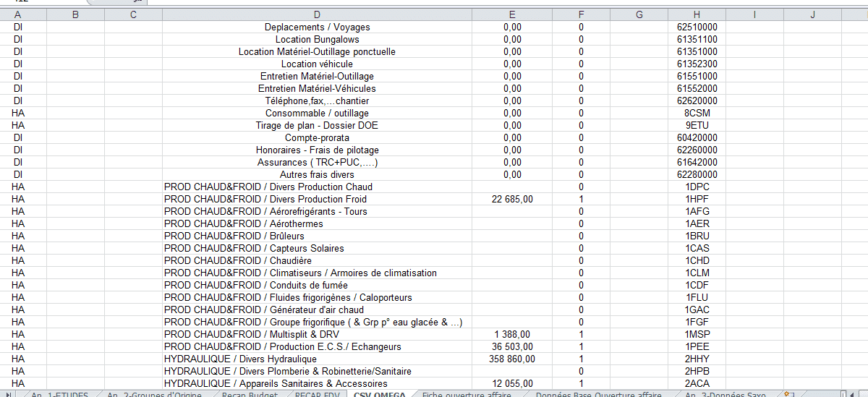The image size is (868, 397).
Task: Click 'Divers Plomberie & Robinetterie/Sanitaire' cell
Action: [317, 371]
